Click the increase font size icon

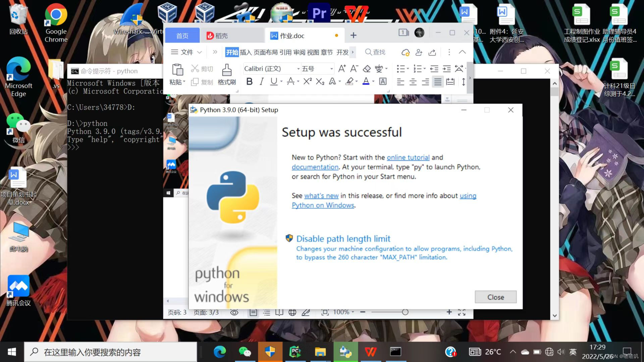click(342, 69)
